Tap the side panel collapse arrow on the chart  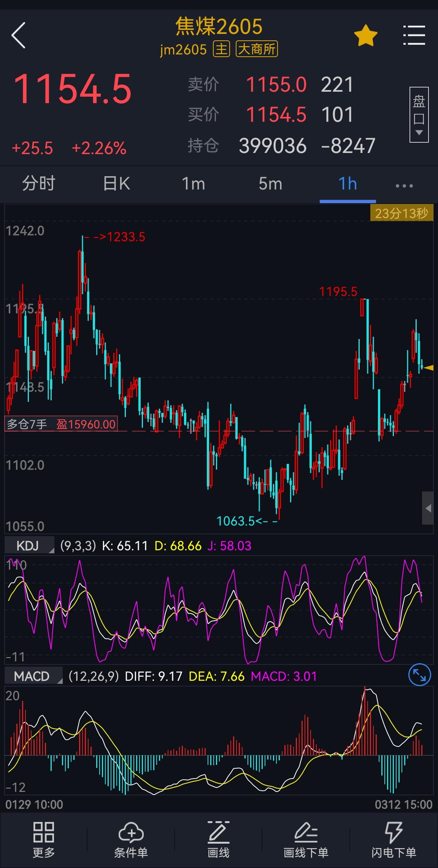tap(428, 508)
